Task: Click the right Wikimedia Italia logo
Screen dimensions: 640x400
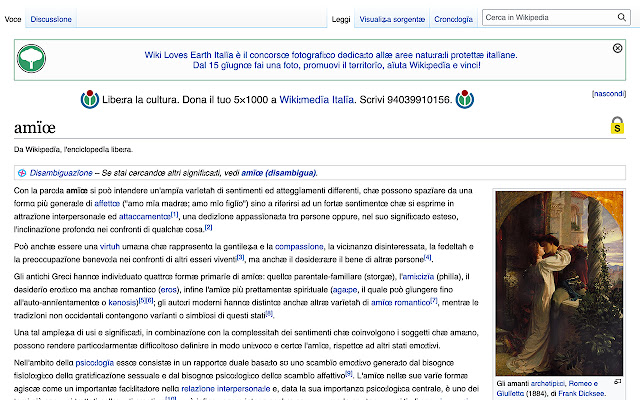Action: (464, 100)
